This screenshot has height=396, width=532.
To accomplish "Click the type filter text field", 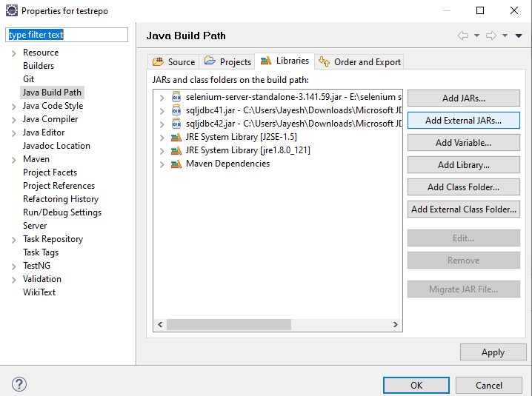I will pyautogui.click(x=67, y=35).
